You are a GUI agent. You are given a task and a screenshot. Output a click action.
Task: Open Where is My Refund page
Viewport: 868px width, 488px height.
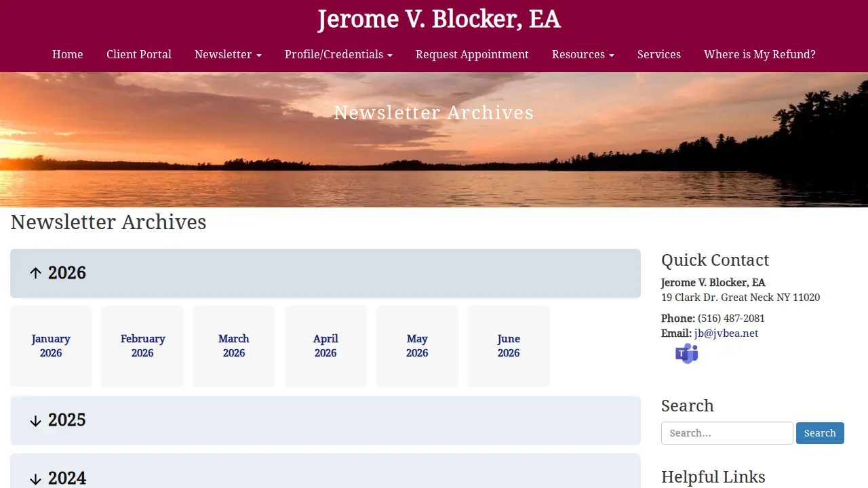[759, 54]
